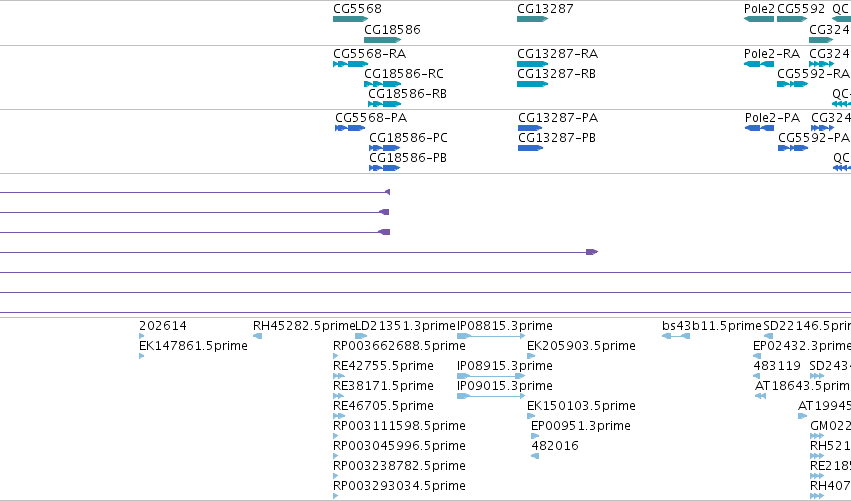851x501 pixels.
Task: Click the purple feature's right-pointing arrowhead
Action: (x=592, y=252)
